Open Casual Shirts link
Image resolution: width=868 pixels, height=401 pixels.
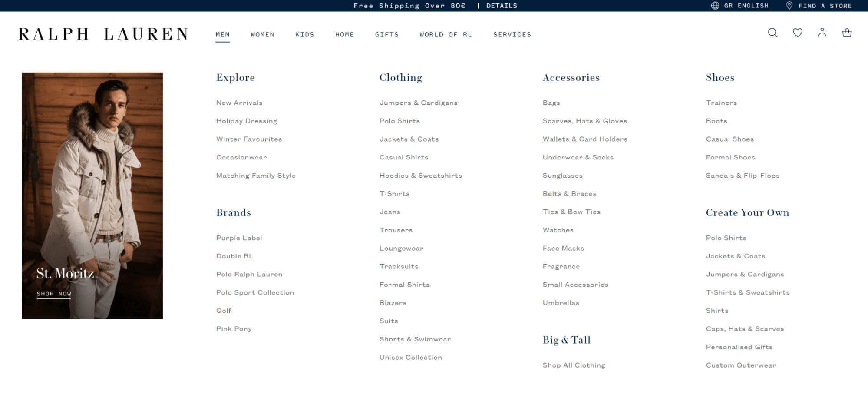pos(404,157)
